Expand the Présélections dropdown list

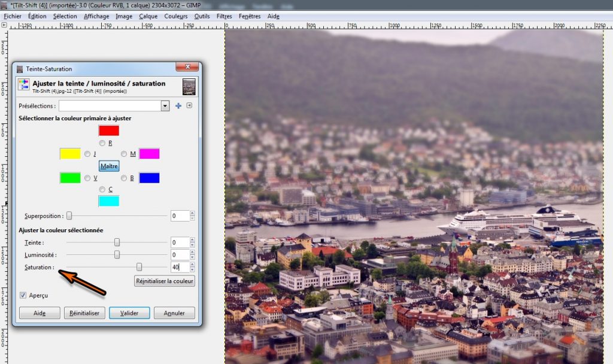[x=165, y=106]
